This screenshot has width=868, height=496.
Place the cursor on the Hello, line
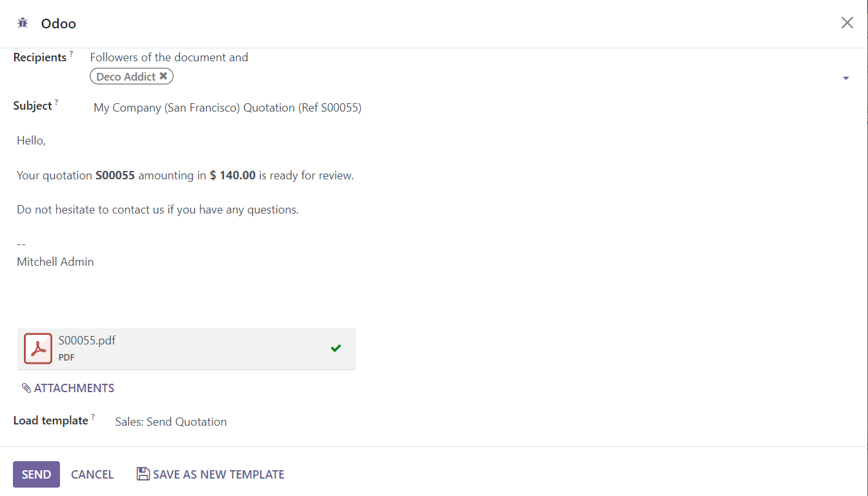click(x=31, y=141)
